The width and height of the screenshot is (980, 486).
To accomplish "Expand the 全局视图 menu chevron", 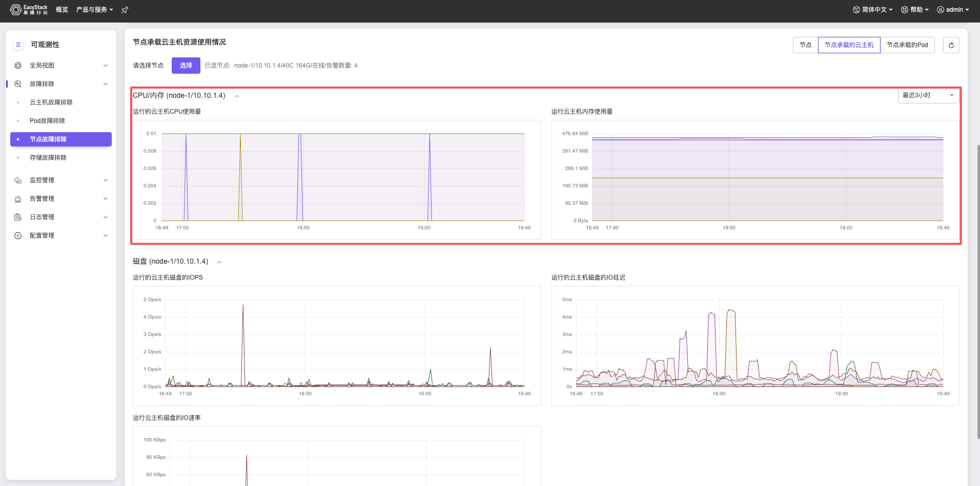I will [x=106, y=66].
